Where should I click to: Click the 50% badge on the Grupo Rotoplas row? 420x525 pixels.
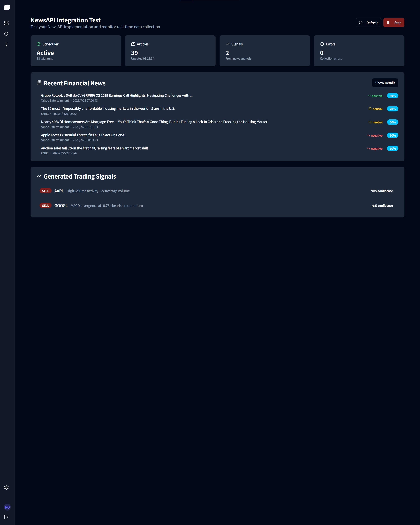(x=392, y=96)
